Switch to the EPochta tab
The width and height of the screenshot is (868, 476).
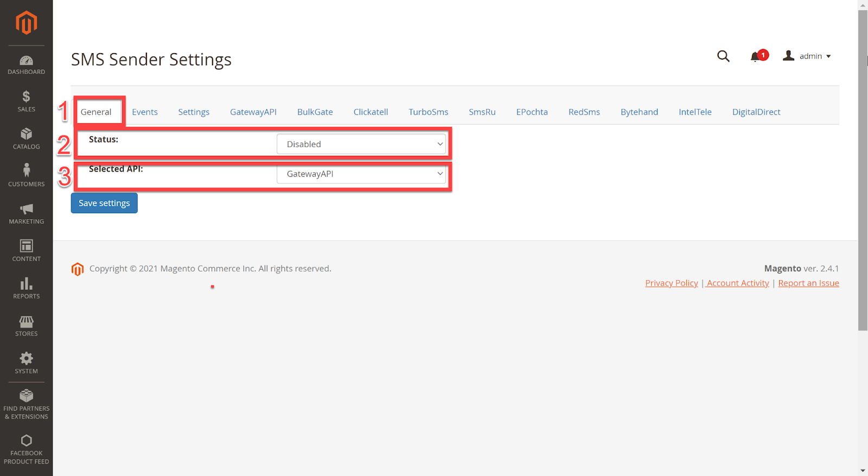[x=532, y=112]
